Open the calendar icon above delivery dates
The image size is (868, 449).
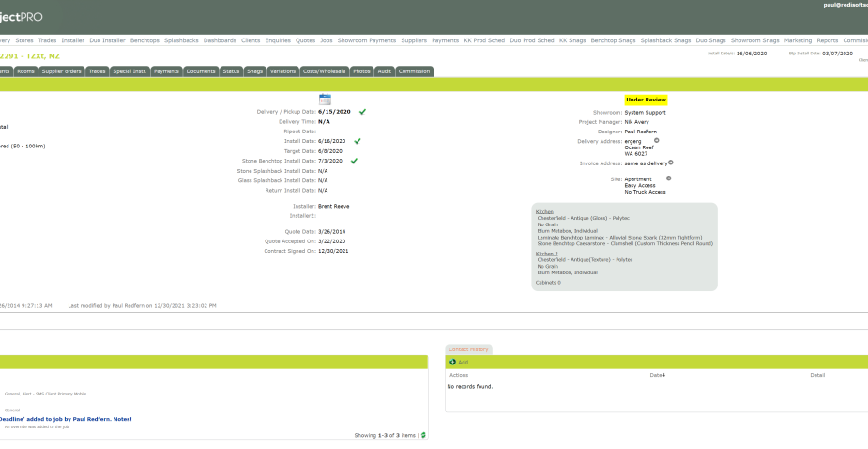325,100
